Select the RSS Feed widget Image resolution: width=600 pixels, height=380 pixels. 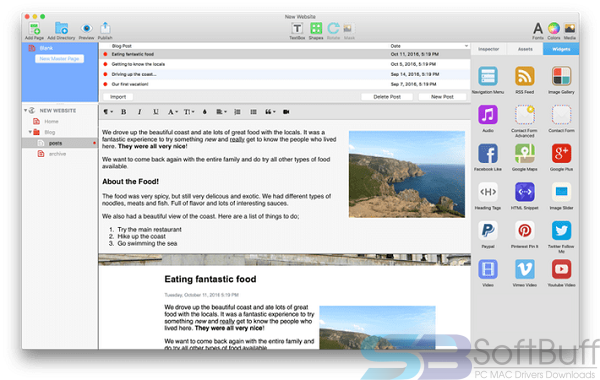(525, 76)
